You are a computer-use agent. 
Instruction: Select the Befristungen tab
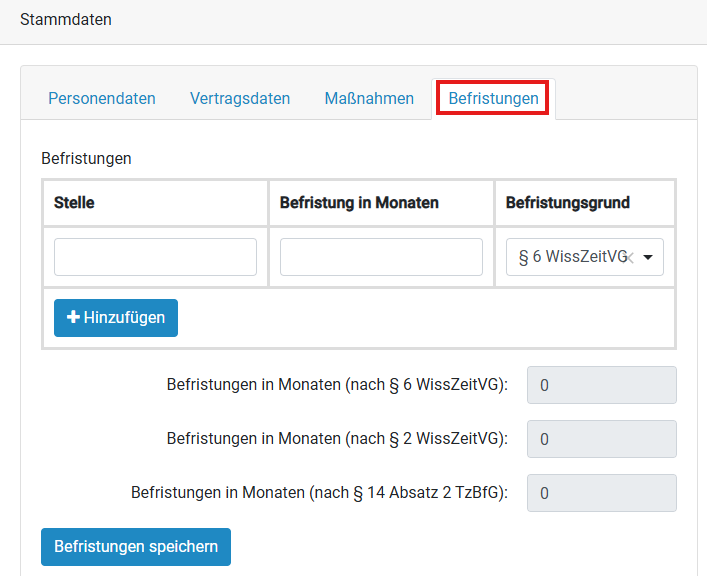pyautogui.click(x=493, y=98)
